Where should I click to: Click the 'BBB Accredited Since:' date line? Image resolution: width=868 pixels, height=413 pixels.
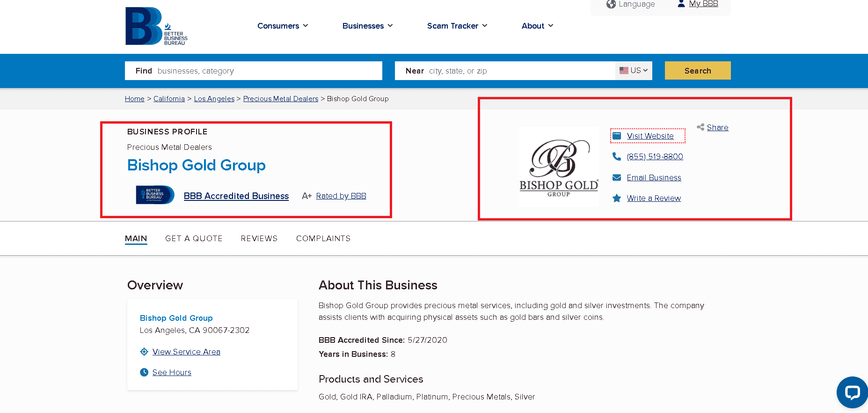383,340
